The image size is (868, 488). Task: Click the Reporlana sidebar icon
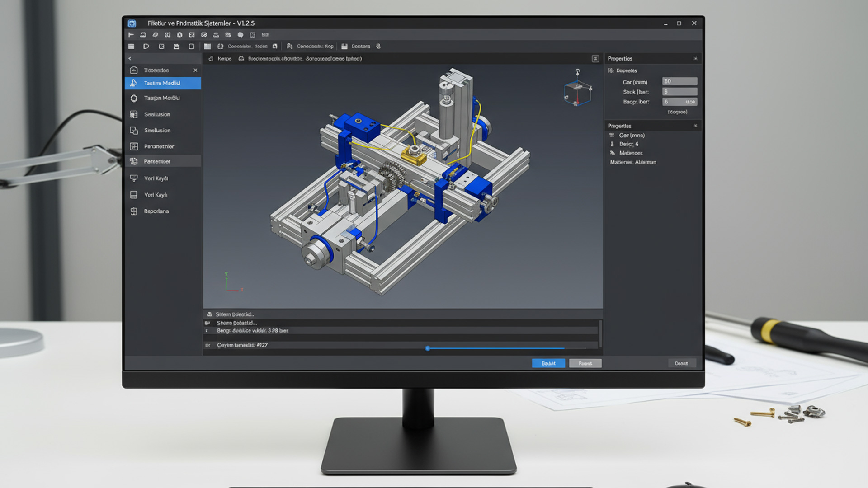[x=134, y=211]
